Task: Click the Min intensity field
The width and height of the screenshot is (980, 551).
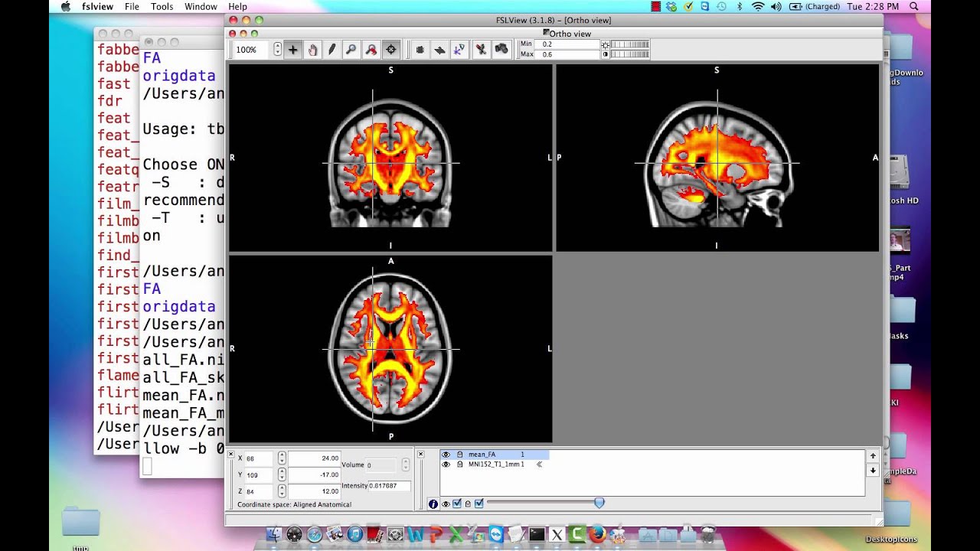Action: (x=569, y=44)
